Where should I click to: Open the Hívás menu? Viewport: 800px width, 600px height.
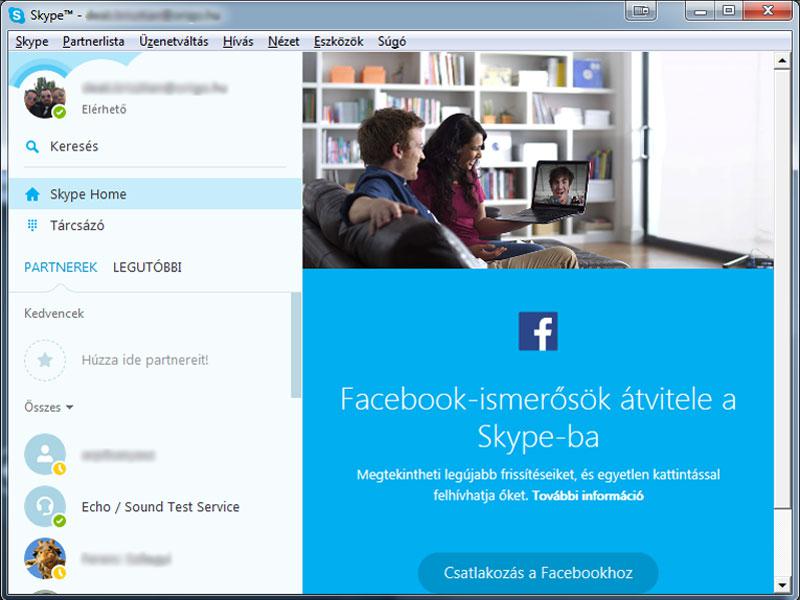[x=238, y=41]
